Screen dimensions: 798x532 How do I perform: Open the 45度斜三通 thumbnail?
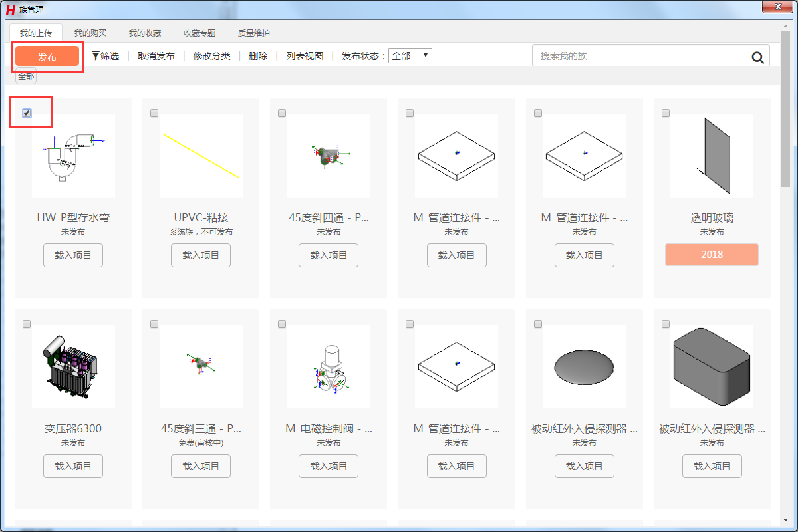pos(201,366)
